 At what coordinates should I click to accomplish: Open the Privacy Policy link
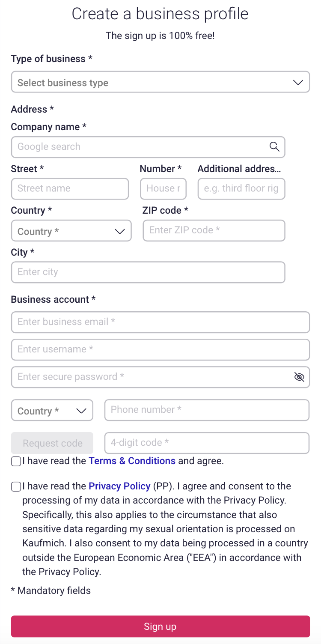119,486
